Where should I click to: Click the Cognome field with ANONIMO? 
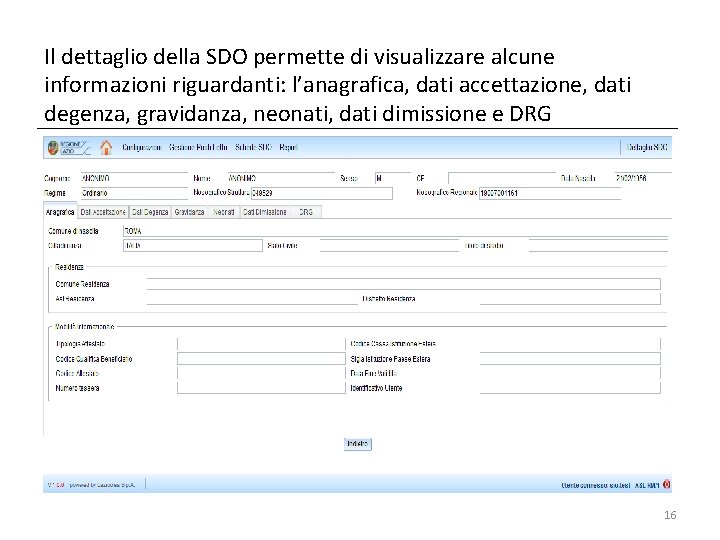click(x=134, y=178)
